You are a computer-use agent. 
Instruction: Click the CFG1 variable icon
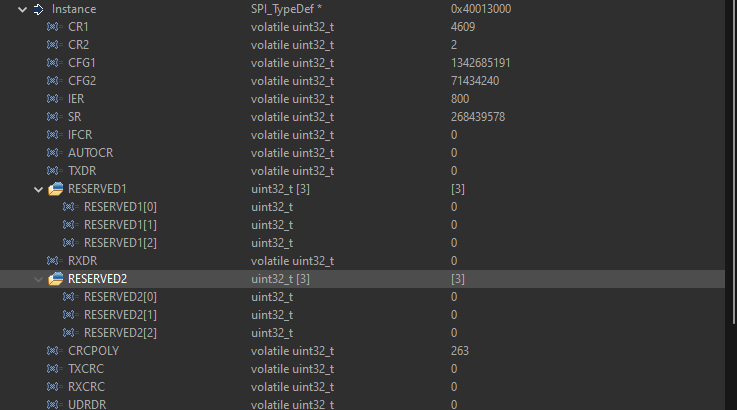click(53, 63)
